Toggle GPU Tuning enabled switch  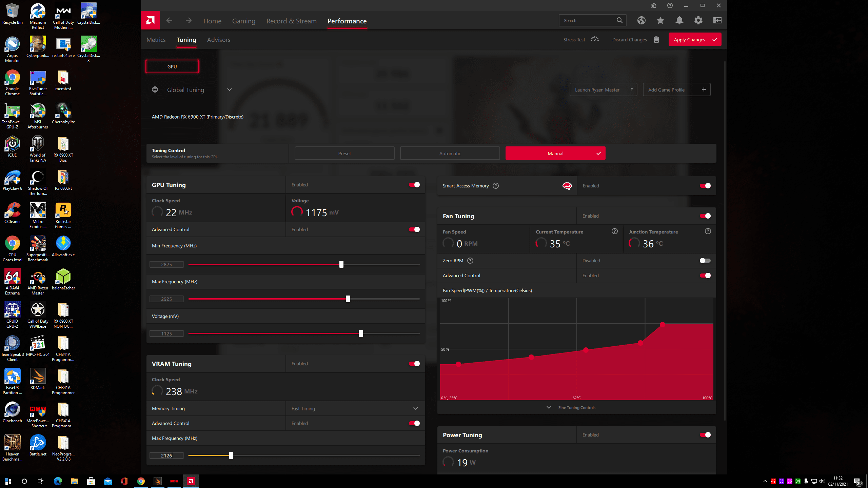pyautogui.click(x=414, y=185)
